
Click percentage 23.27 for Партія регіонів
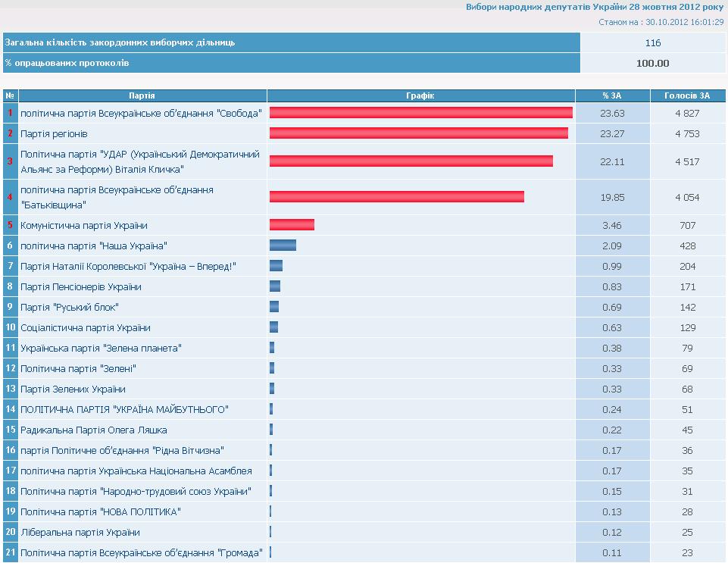[613, 133]
